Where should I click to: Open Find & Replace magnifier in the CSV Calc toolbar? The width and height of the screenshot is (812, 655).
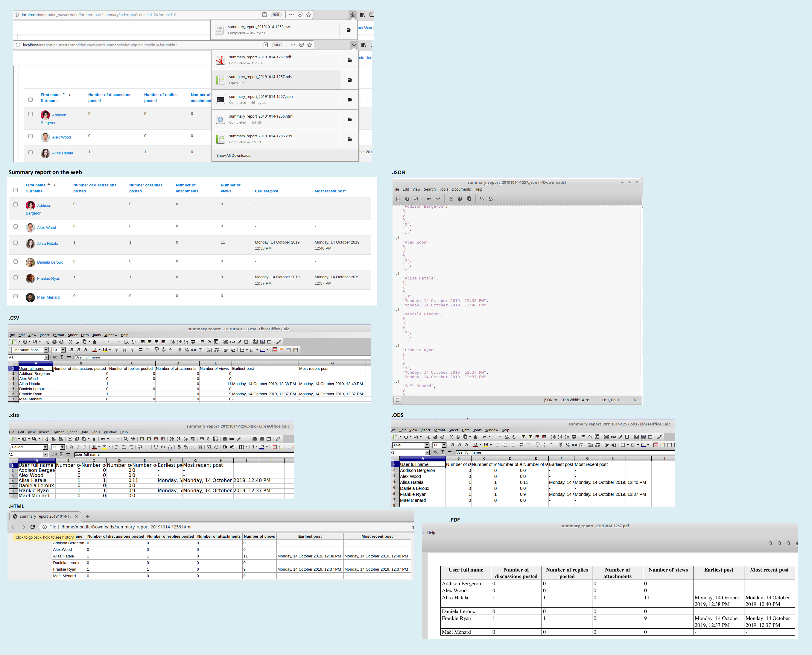[126, 342]
